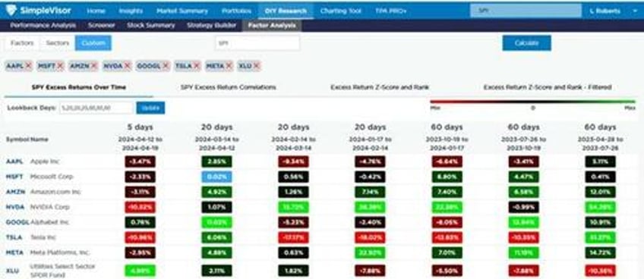This screenshot has height=279, width=644.
Task: Click the SimpleVisor shield logo
Action: pyautogui.click(x=11, y=11)
